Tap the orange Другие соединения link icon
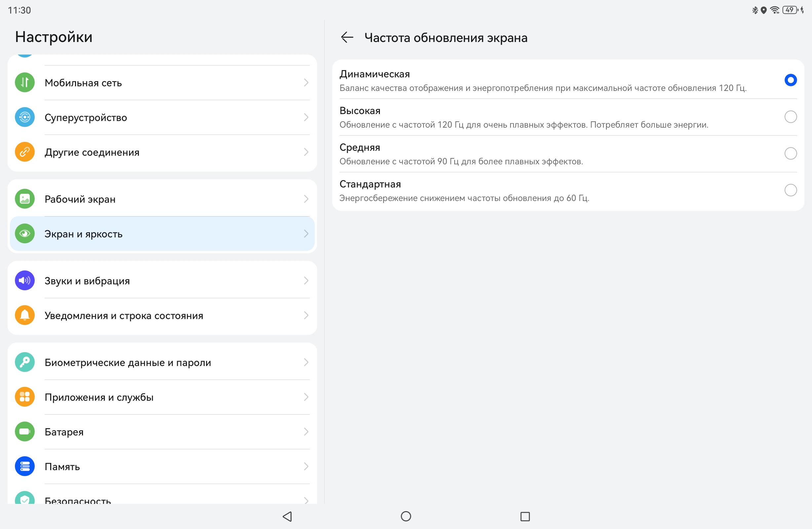 24,152
